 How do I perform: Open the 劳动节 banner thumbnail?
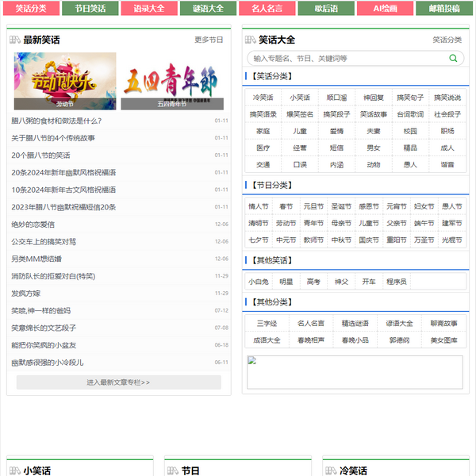click(64, 81)
